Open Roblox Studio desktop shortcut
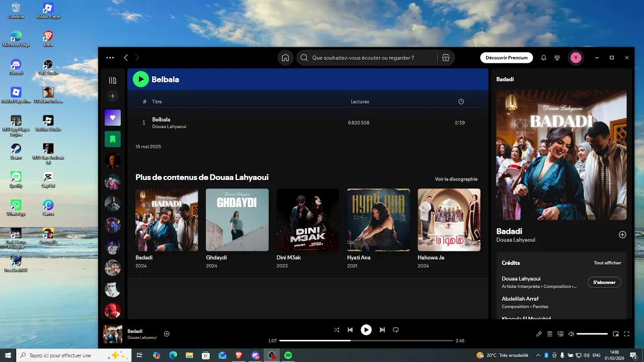This screenshot has height=362, width=644. point(48,123)
